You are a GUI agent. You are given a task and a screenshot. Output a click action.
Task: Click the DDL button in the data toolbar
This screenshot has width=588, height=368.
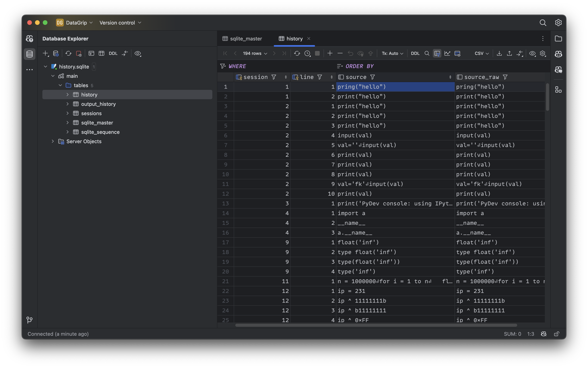click(x=415, y=53)
